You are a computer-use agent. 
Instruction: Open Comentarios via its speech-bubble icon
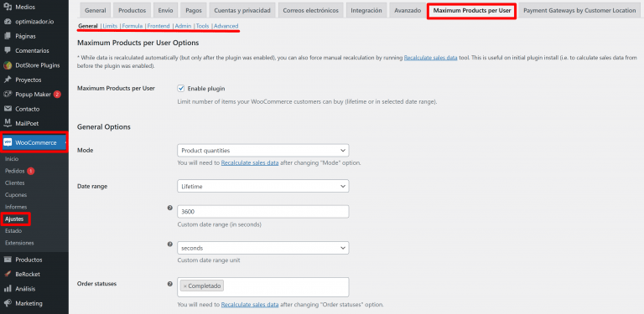7,50
